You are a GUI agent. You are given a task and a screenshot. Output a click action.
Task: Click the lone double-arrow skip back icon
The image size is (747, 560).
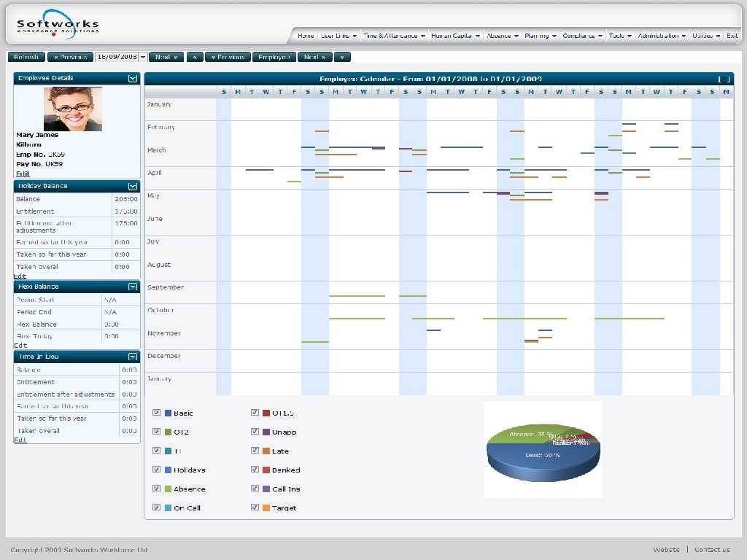click(x=193, y=57)
